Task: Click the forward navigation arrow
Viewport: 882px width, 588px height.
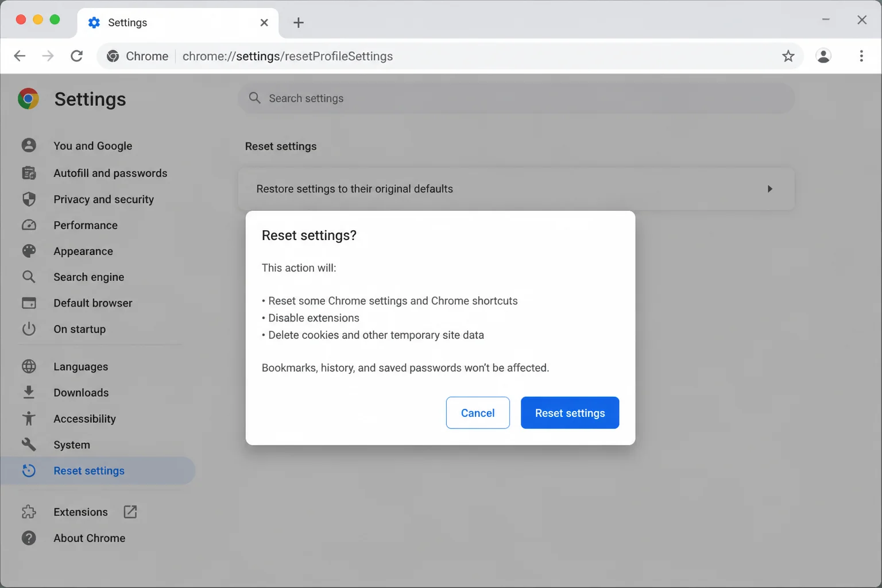Action: pos(48,56)
